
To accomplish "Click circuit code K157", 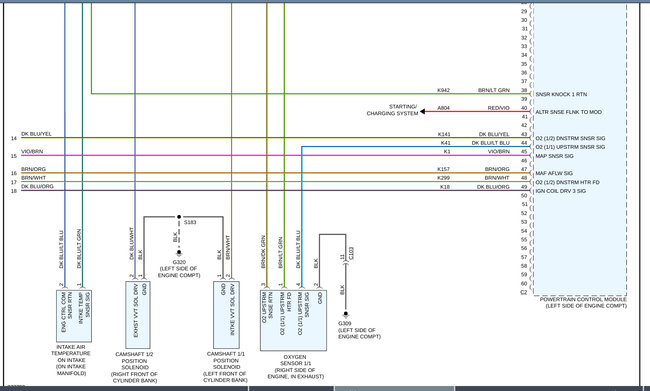I will click(443, 169).
